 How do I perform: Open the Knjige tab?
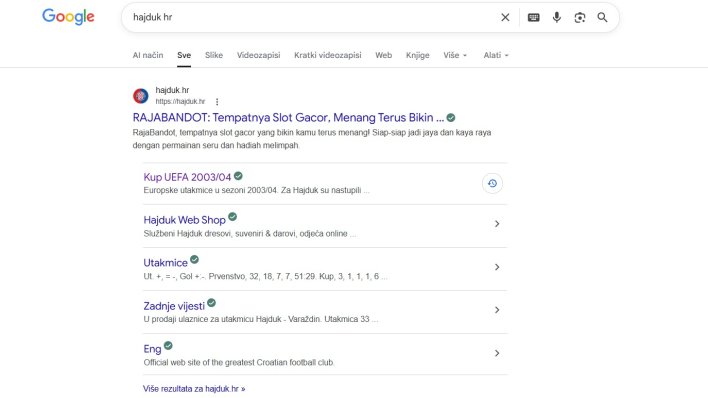click(417, 55)
